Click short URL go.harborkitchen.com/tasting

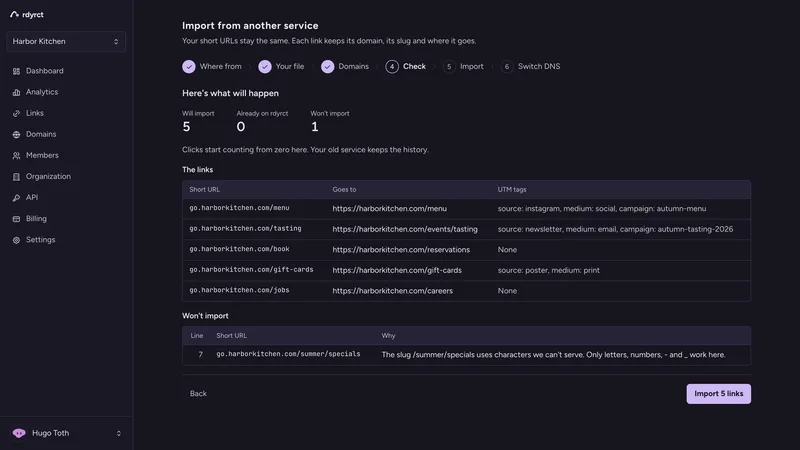coord(245,229)
